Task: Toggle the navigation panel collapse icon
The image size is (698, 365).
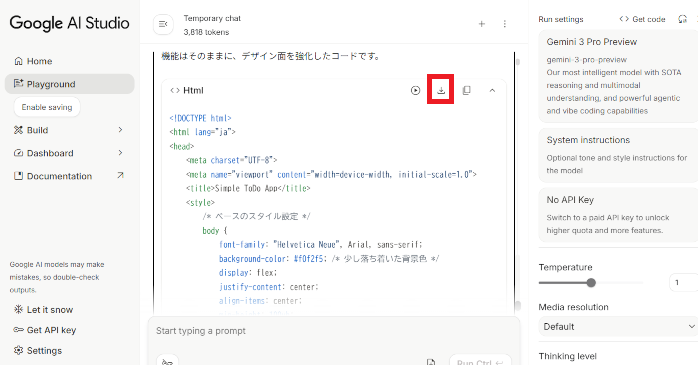Action: click(x=163, y=24)
